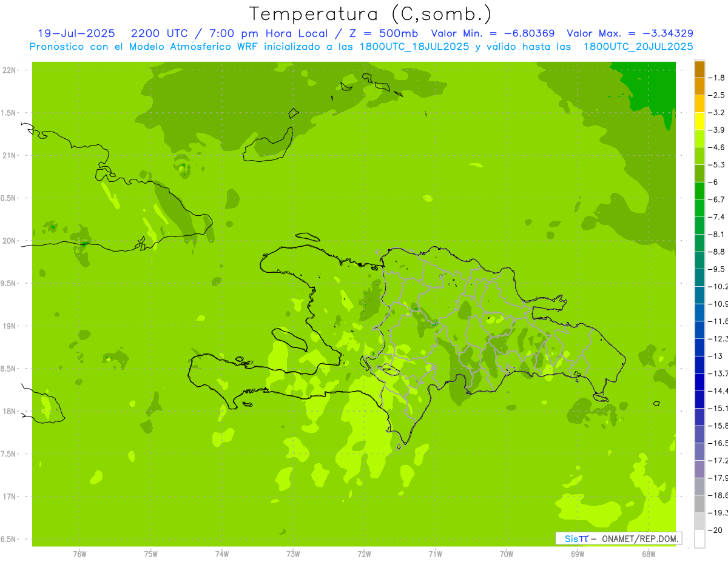Image resolution: width=728 pixels, height=562 pixels.
Task: Click the '76W' longitude label
Action: 79,554
